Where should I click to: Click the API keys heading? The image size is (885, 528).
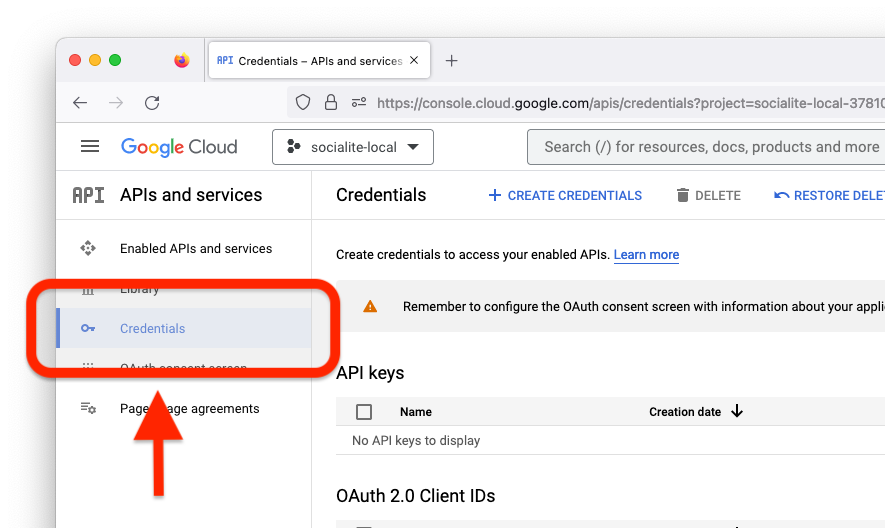pos(370,373)
